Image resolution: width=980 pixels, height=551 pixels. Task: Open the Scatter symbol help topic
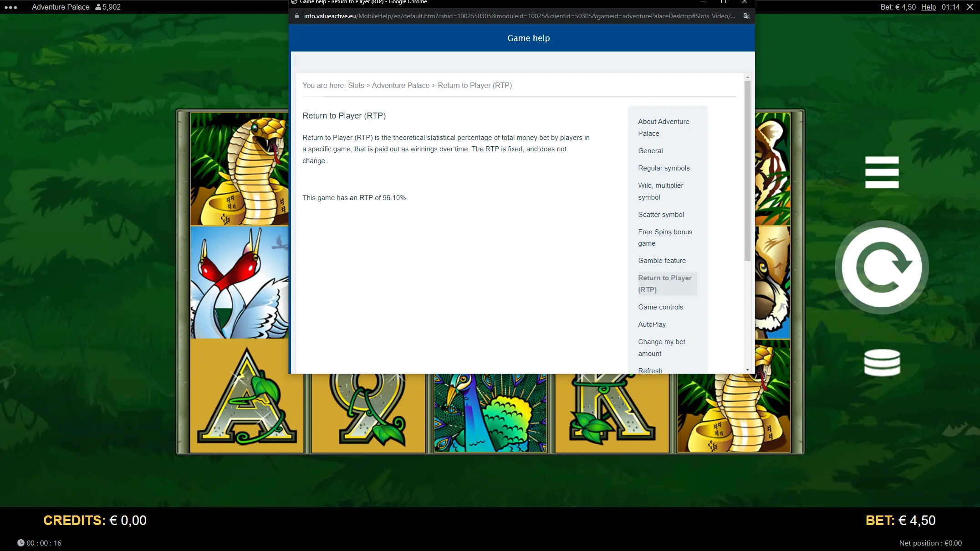pos(661,215)
